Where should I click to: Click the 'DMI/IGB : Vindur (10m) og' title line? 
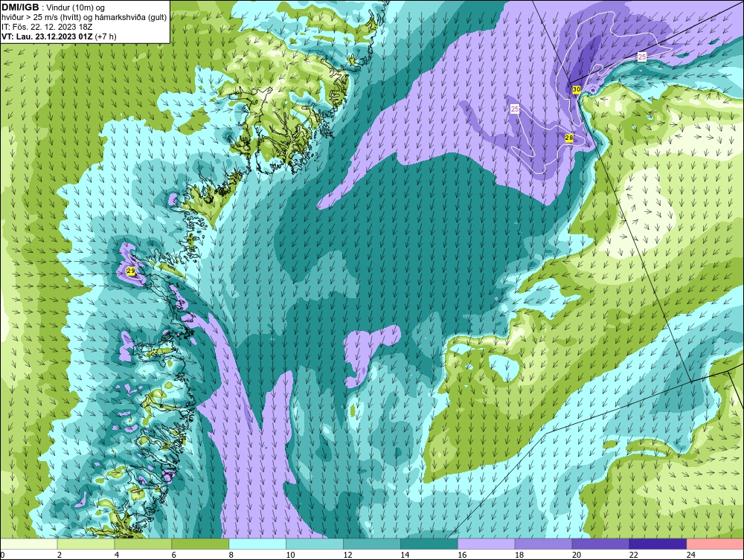pyautogui.click(x=54, y=7)
